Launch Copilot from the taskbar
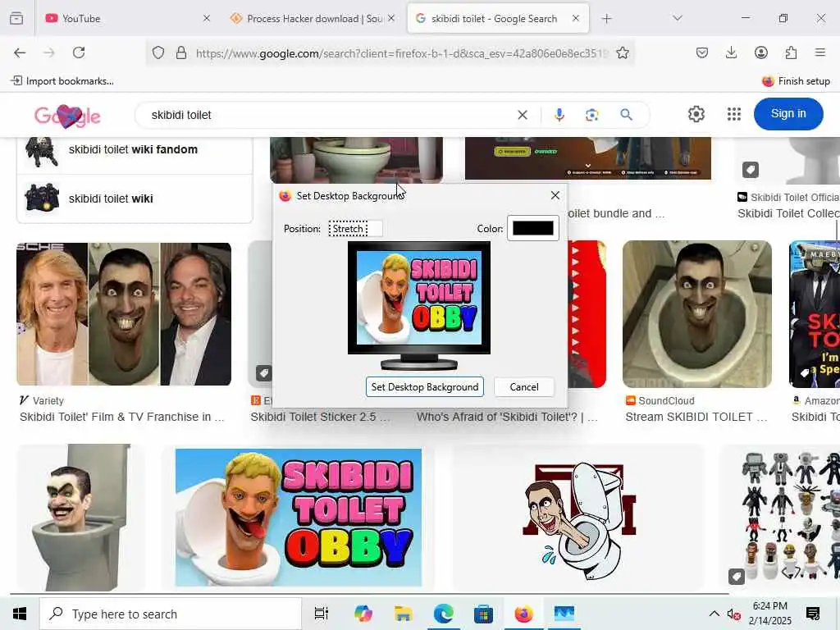This screenshot has width=840, height=630. tap(363, 614)
